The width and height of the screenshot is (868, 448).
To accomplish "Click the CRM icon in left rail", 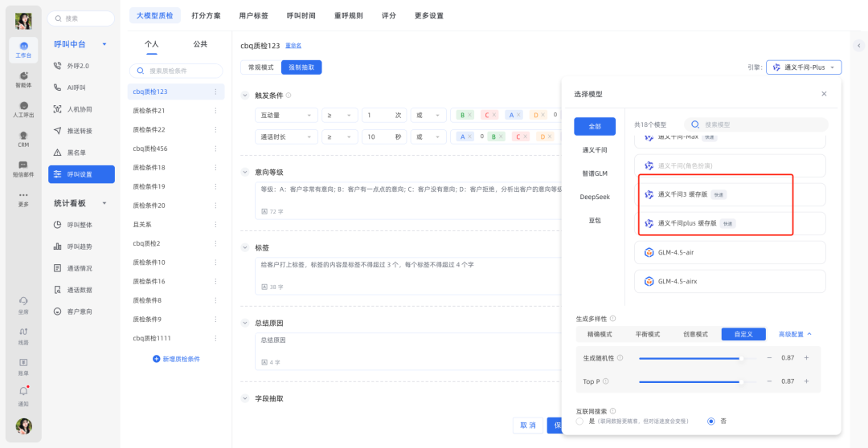I will tap(23, 139).
